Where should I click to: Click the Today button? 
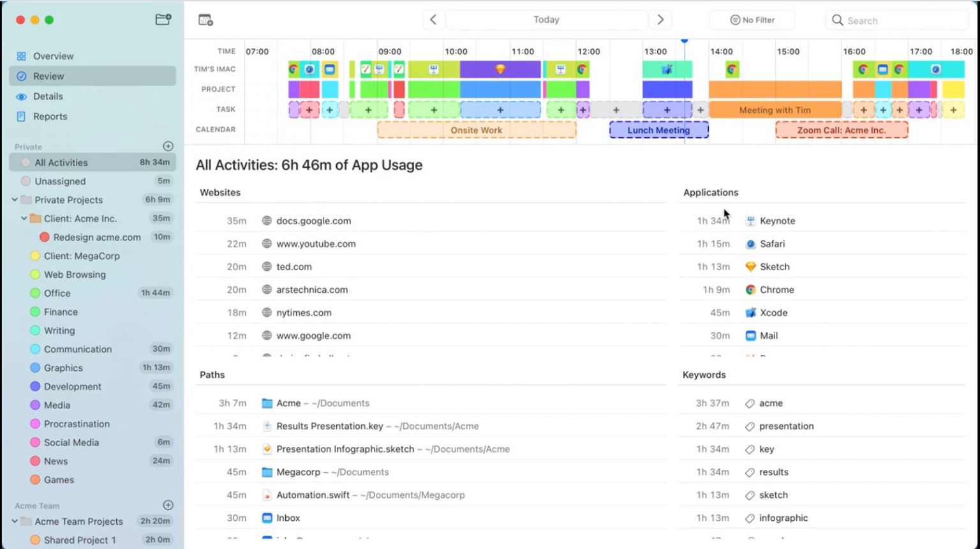click(x=546, y=20)
